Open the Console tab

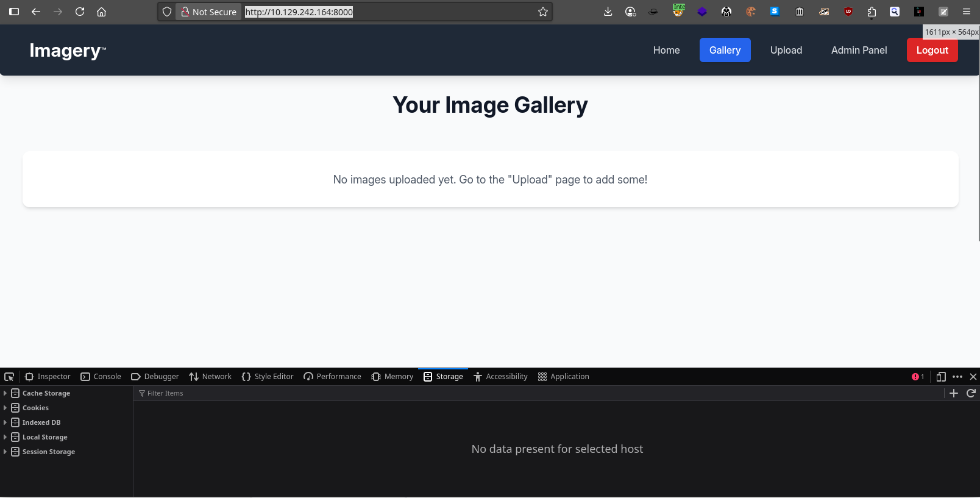(101, 377)
